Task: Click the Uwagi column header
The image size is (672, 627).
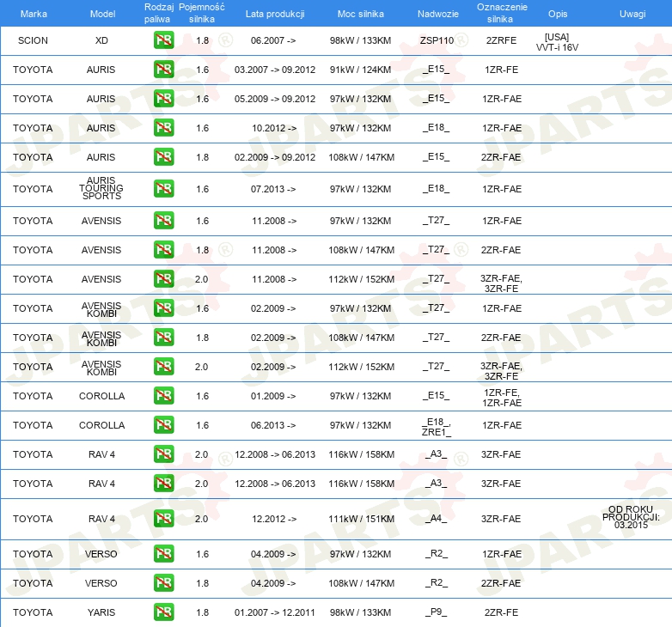Action: [632, 14]
